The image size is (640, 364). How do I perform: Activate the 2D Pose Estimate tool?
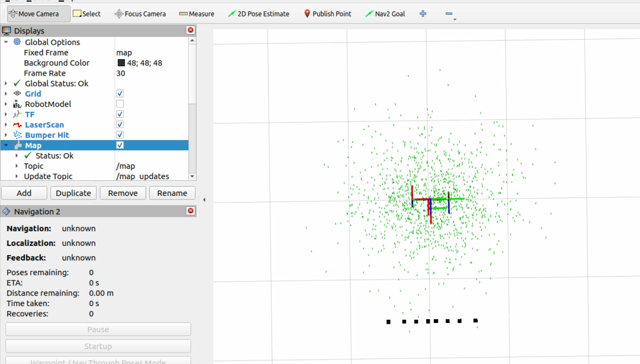click(x=259, y=14)
